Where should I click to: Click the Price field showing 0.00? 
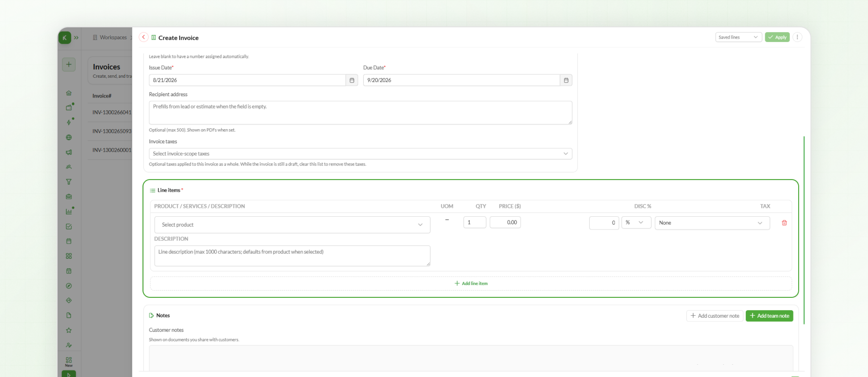click(x=505, y=222)
